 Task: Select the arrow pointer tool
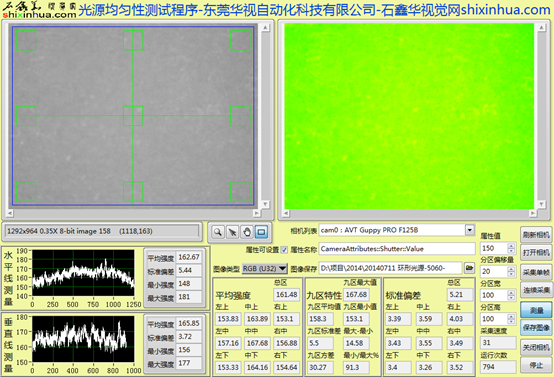pyautogui.click(x=232, y=232)
